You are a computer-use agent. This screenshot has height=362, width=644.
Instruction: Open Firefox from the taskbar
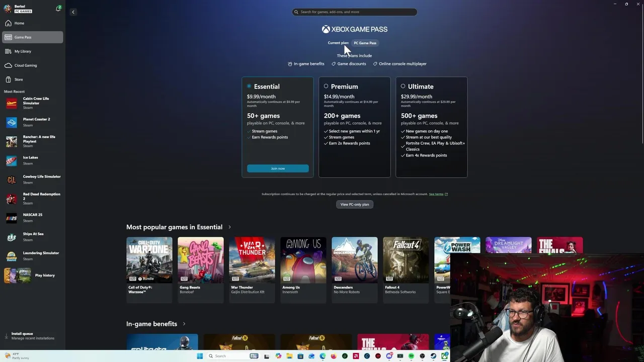(334, 356)
